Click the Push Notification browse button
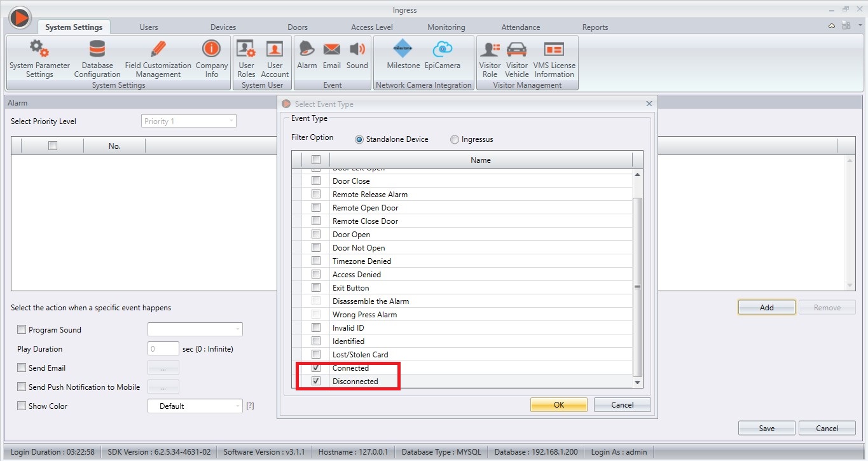The width and height of the screenshot is (868, 461). pos(163,387)
